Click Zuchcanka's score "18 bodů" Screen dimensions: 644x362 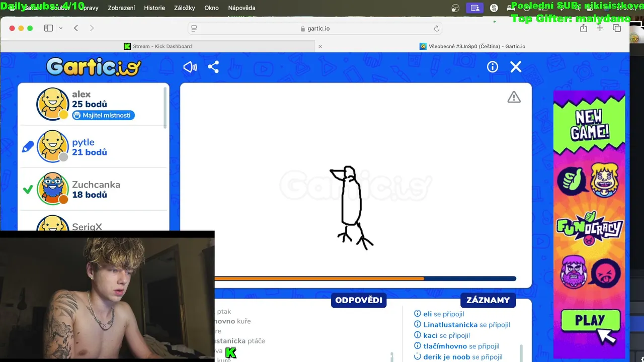[89, 195]
